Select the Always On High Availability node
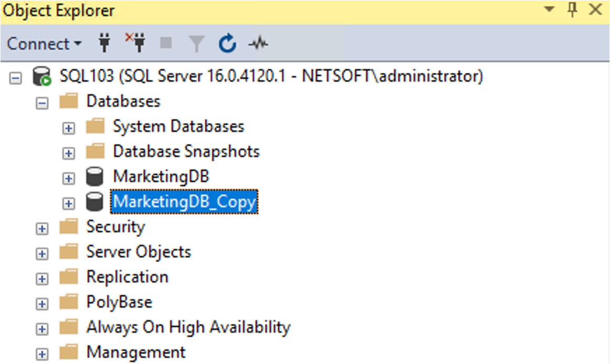Screen dimensions: 610x364 click(x=187, y=327)
